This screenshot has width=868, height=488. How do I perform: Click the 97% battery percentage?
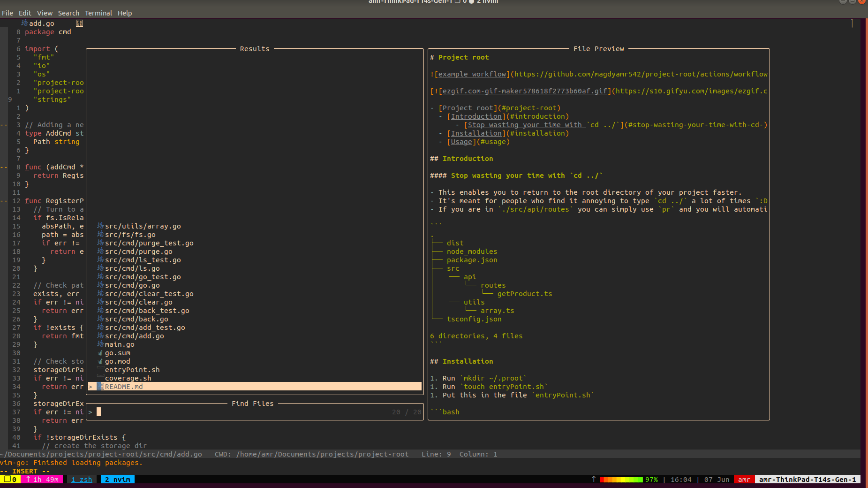coord(651,480)
